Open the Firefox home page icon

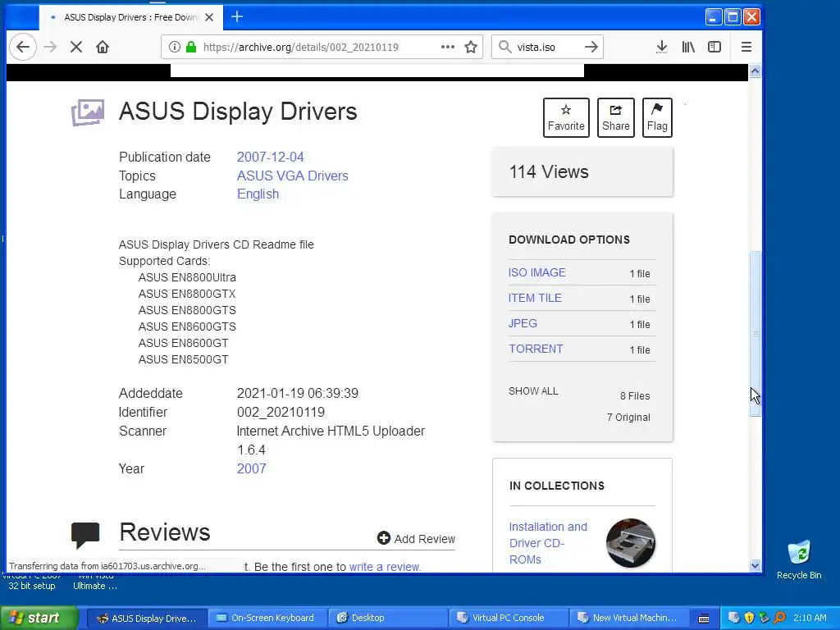[x=103, y=47]
